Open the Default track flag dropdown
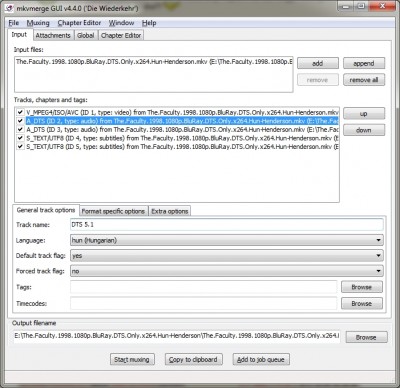Screen dimensions: 400x388 (x=227, y=256)
